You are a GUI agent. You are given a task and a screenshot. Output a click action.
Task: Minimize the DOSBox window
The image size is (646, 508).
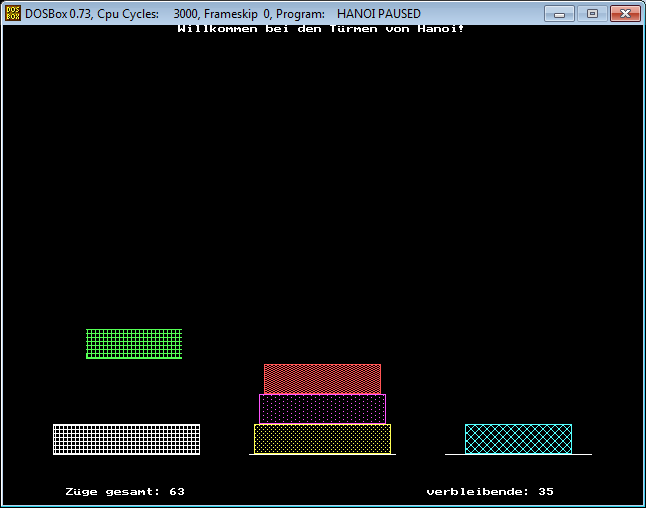(561, 14)
